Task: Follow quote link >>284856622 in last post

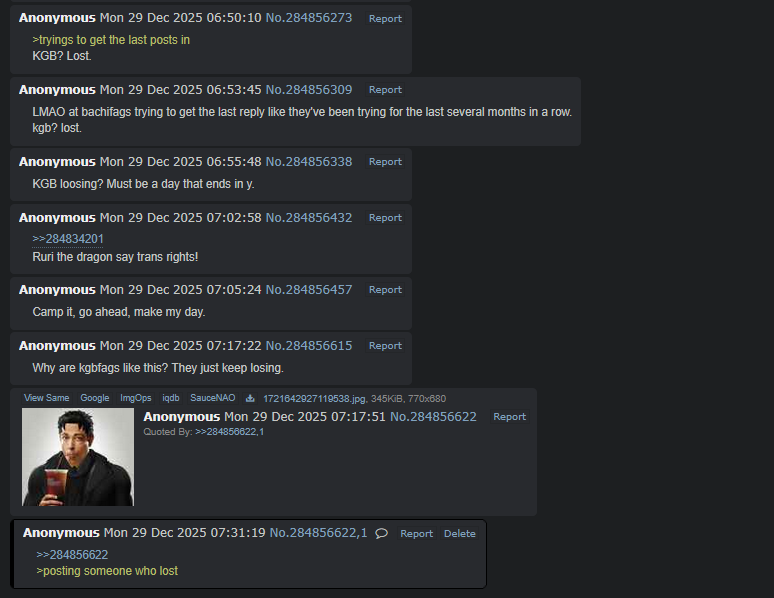Action: 72,555
